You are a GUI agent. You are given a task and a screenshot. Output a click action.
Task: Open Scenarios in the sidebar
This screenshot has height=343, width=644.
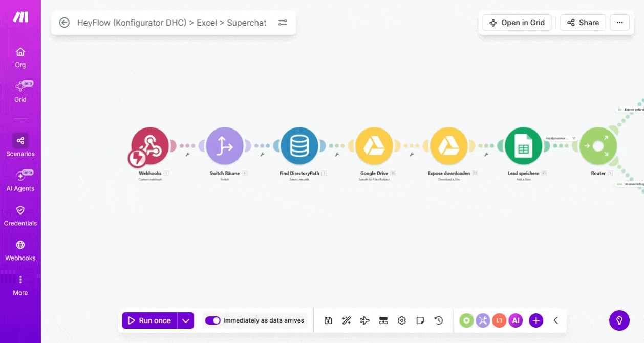point(20,145)
